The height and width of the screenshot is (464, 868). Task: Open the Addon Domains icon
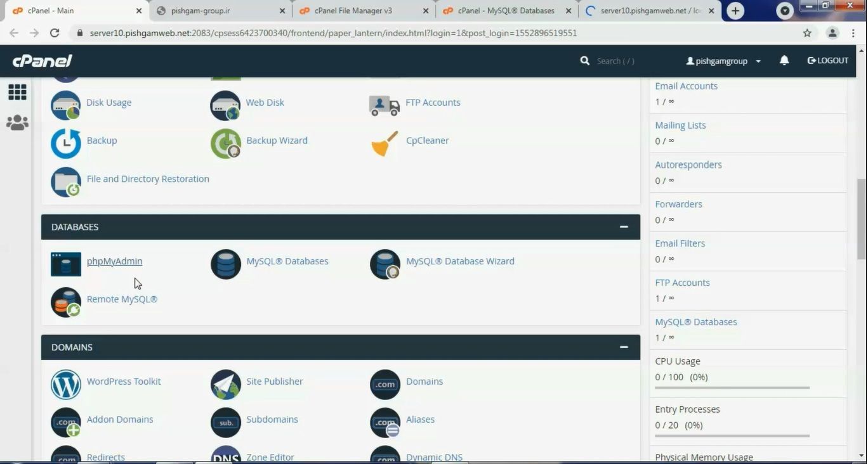[x=66, y=423]
